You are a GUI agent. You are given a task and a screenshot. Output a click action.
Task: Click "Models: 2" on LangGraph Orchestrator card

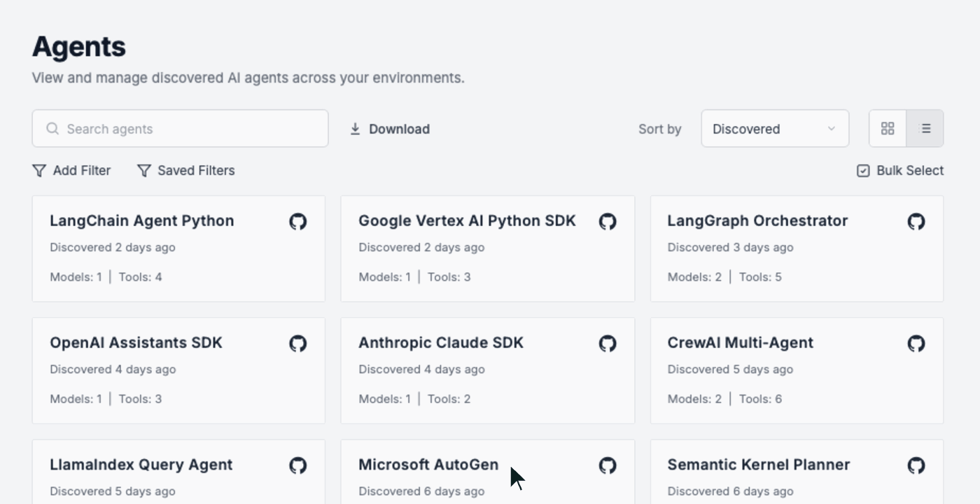(694, 277)
